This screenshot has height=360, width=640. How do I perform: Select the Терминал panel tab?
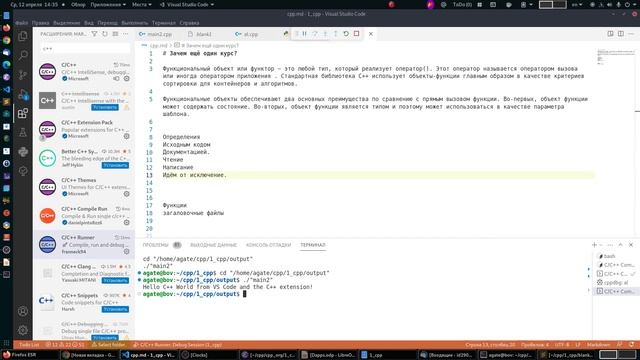[313, 245]
